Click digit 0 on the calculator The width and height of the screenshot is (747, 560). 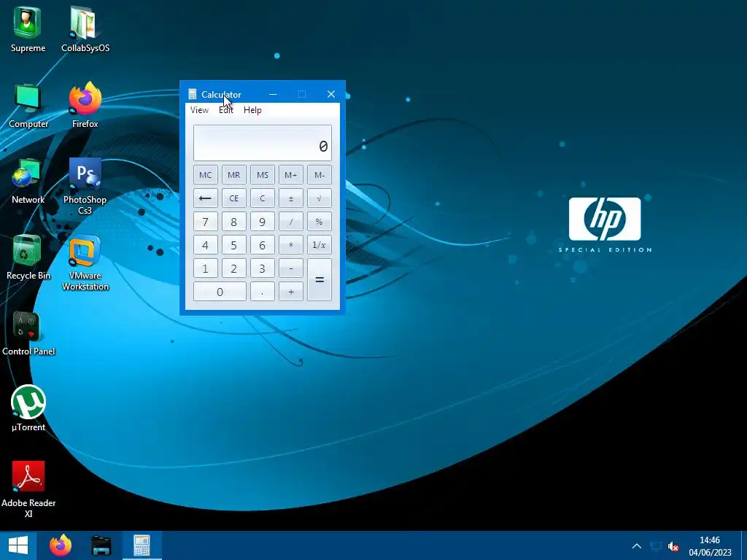click(x=220, y=292)
